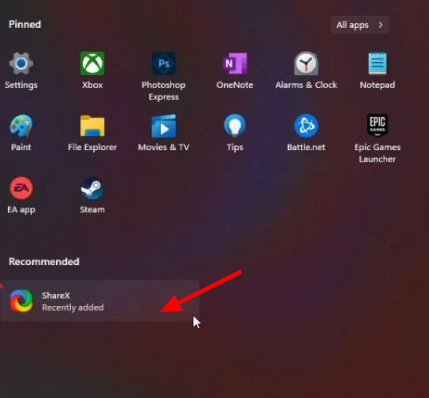Click the All apps button

click(x=360, y=25)
